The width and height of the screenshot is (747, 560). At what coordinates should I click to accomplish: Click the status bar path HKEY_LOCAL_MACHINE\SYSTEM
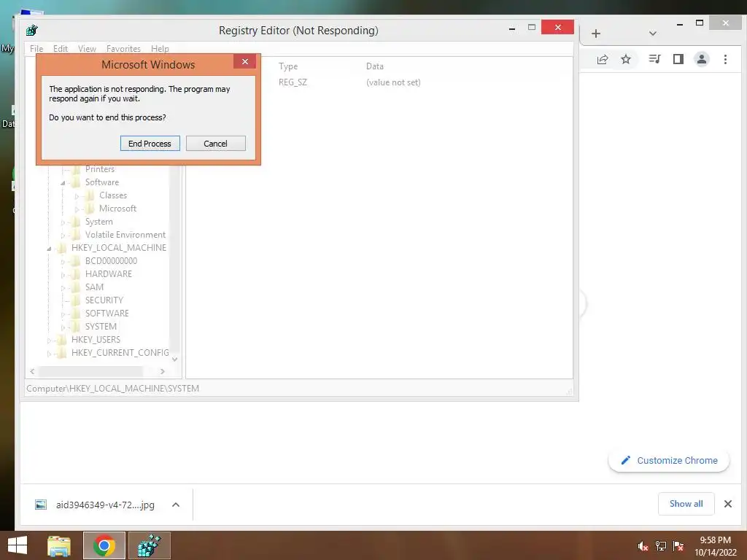click(112, 389)
